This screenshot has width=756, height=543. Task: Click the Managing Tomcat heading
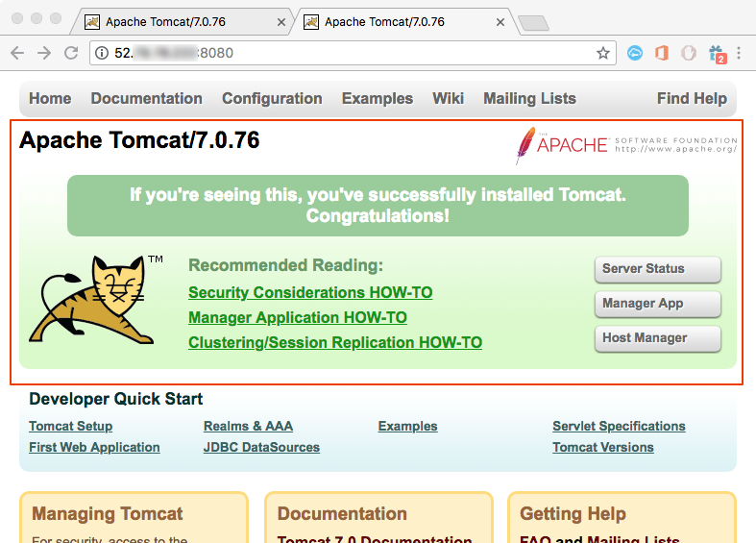(107, 514)
